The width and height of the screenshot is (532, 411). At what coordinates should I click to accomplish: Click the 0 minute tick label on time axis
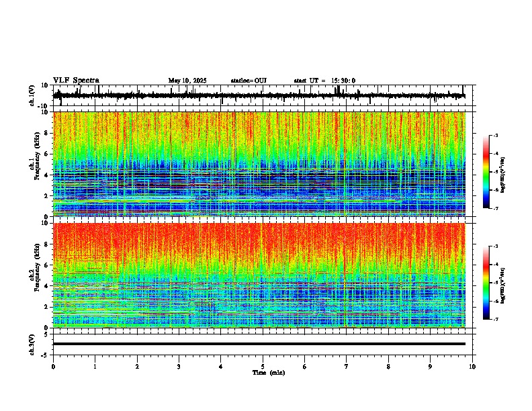tap(53, 367)
